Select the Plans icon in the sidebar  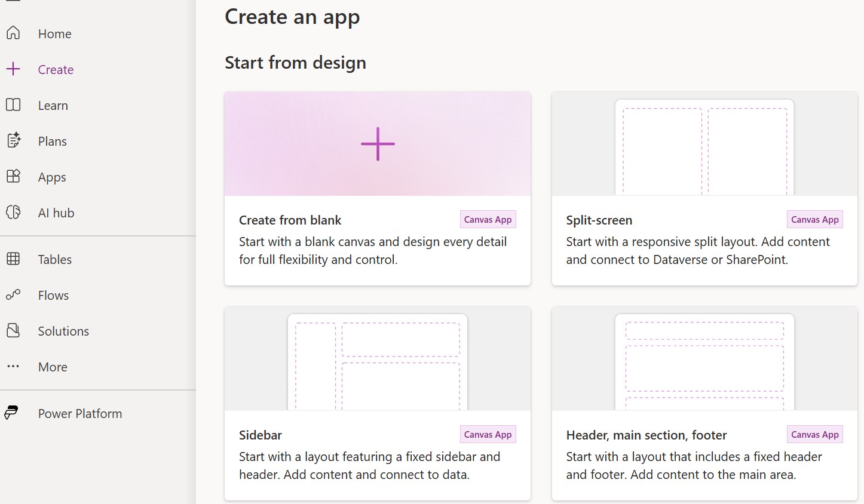pyautogui.click(x=13, y=141)
